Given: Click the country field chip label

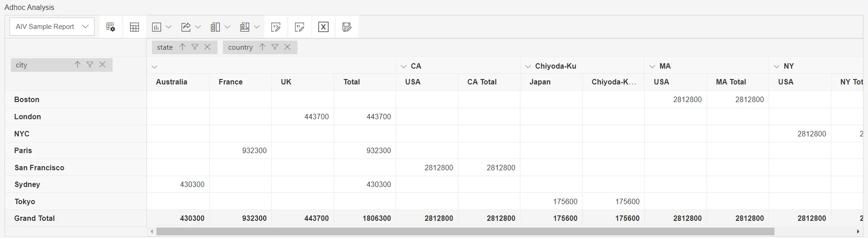Looking at the screenshot, I should 241,47.
